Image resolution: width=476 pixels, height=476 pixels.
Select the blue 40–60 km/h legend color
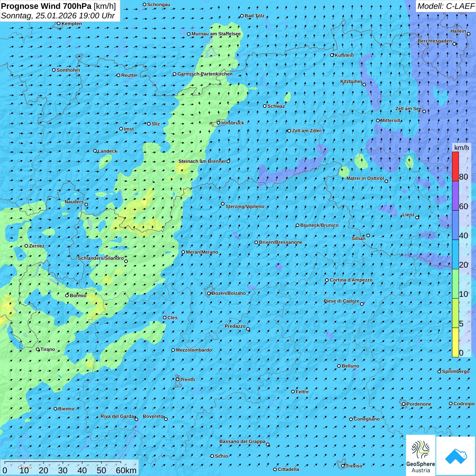click(455, 225)
